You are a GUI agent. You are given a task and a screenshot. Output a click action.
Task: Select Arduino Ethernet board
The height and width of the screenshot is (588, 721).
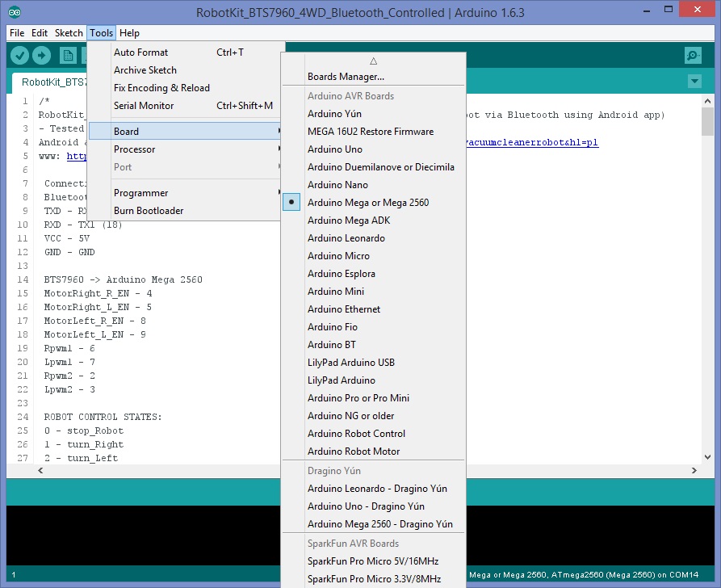point(373,309)
